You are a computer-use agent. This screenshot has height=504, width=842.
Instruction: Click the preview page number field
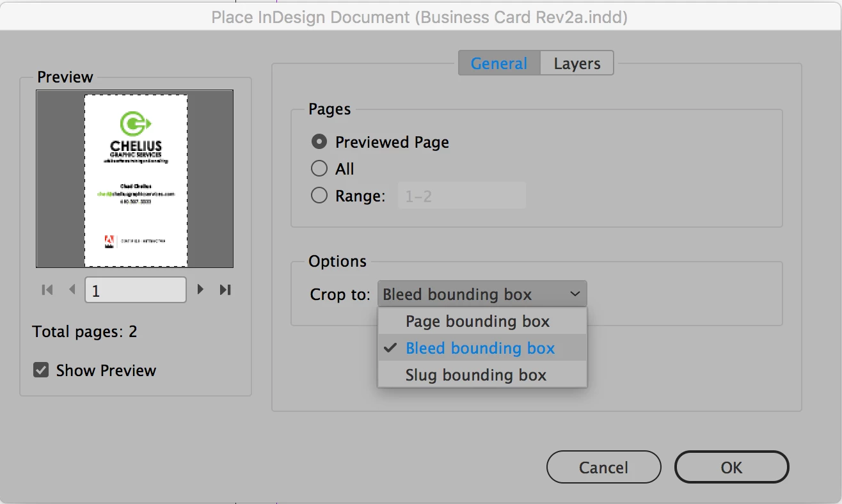[x=136, y=290]
